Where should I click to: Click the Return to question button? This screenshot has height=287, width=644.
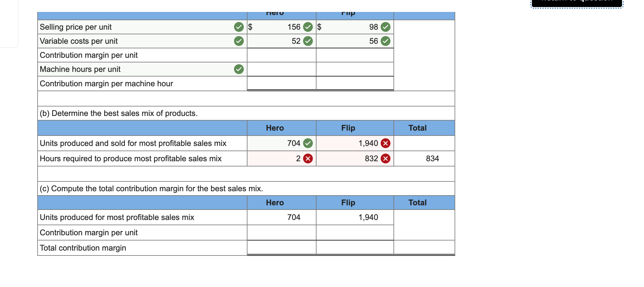pos(577,2)
